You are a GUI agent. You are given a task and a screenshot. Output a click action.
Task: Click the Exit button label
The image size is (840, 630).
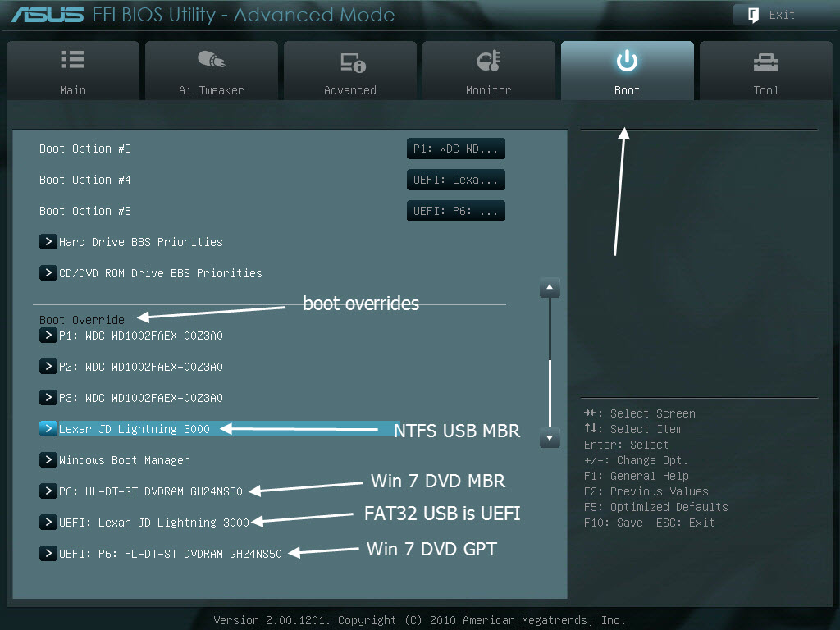pyautogui.click(x=782, y=15)
